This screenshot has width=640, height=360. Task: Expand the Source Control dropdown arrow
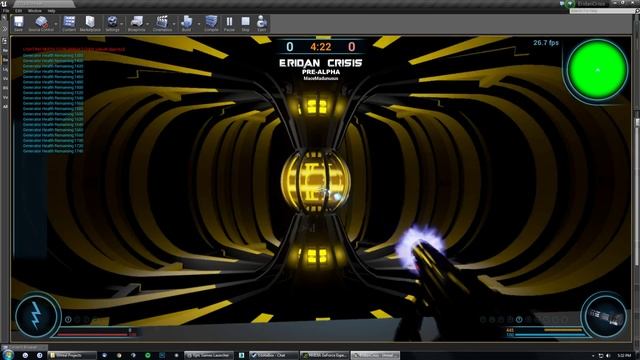(56, 24)
